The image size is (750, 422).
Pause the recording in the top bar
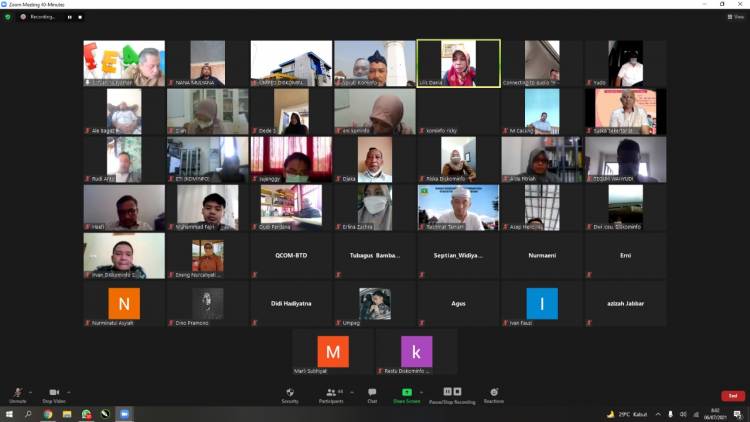pyautogui.click(x=69, y=17)
